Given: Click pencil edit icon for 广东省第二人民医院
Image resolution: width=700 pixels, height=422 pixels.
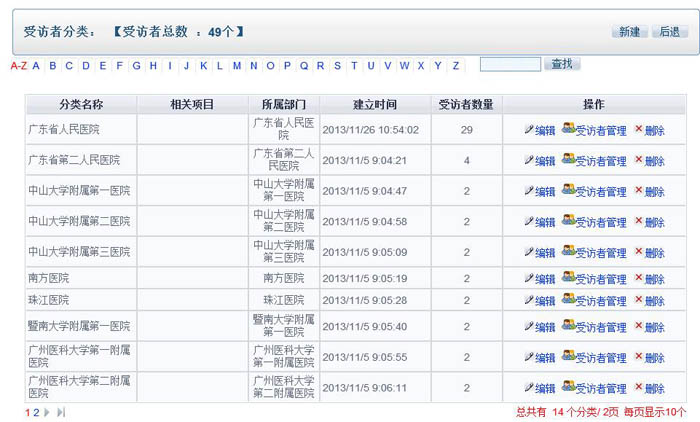Looking at the screenshot, I should pos(529,160).
